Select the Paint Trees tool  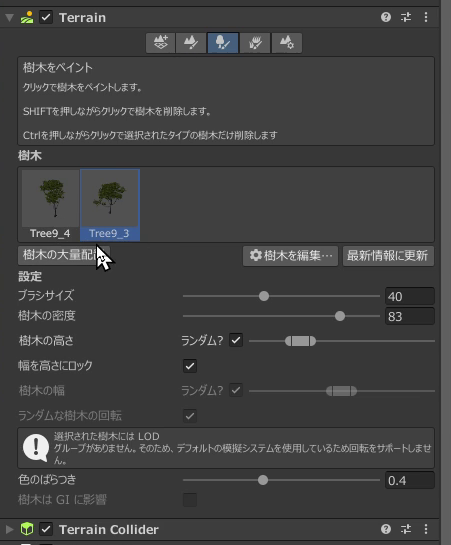[x=223, y=43]
